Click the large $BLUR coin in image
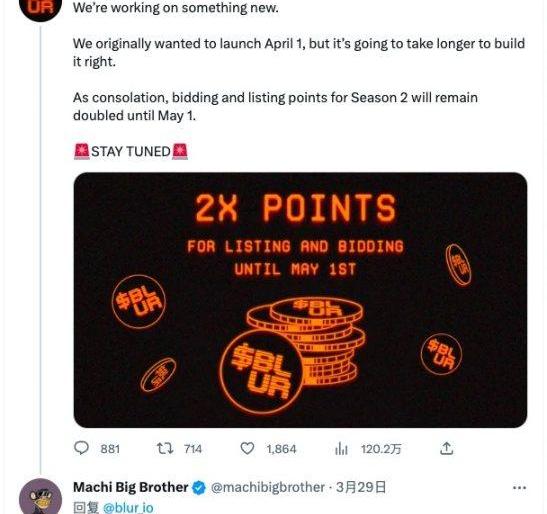This screenshot has width=547, height=514. tap(262, 372)
